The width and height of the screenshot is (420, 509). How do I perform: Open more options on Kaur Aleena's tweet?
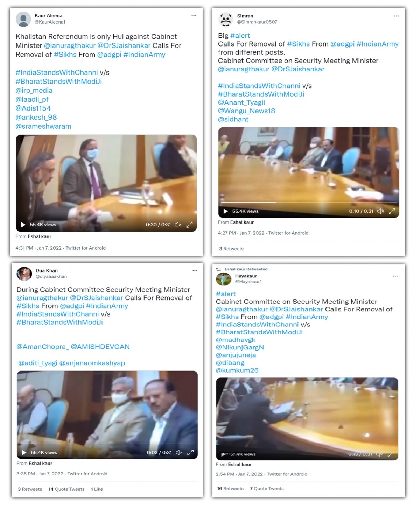pyautogui.click(x=194, y=16)
